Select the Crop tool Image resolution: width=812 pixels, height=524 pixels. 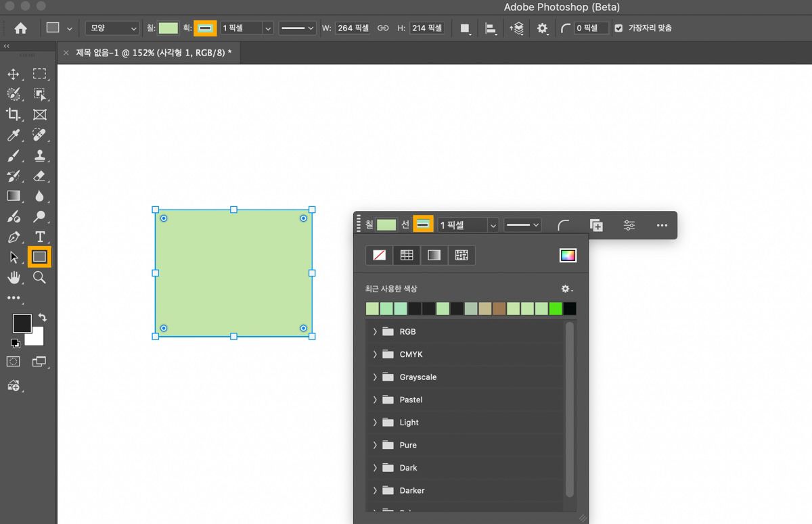(x=13, y=115)
